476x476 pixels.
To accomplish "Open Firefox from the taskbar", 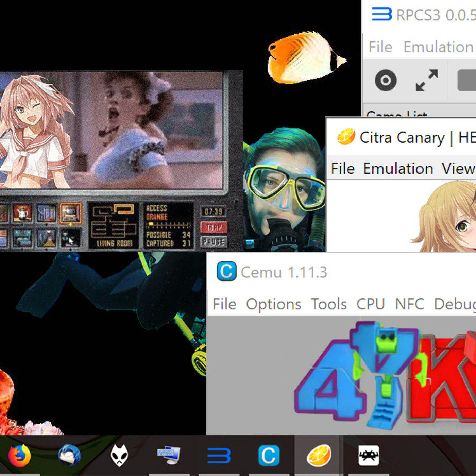I will pos(20,456).
